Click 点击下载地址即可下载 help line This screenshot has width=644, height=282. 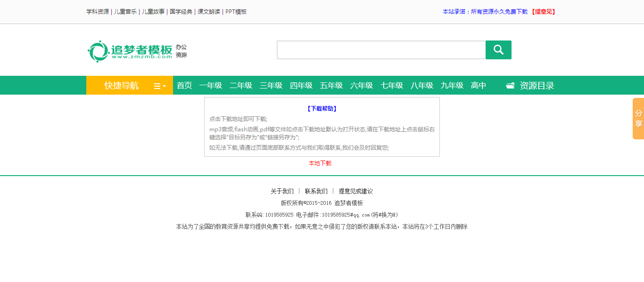click(238, 119)
